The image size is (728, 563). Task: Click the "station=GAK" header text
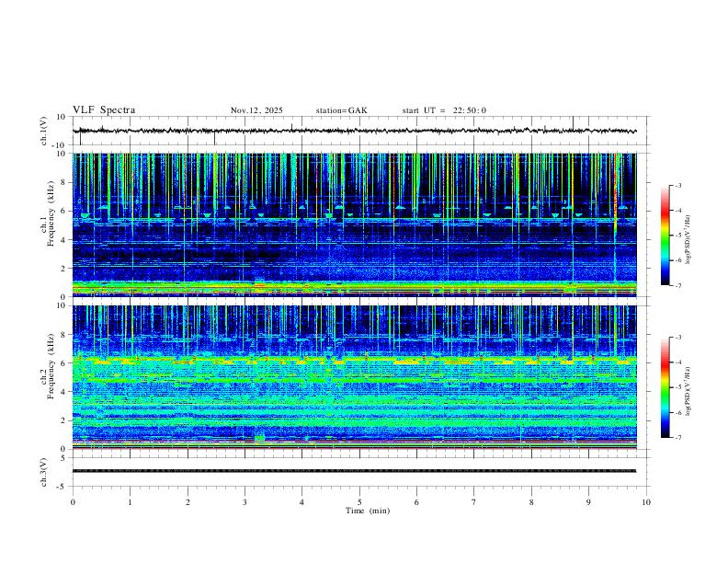coord(341,110)
